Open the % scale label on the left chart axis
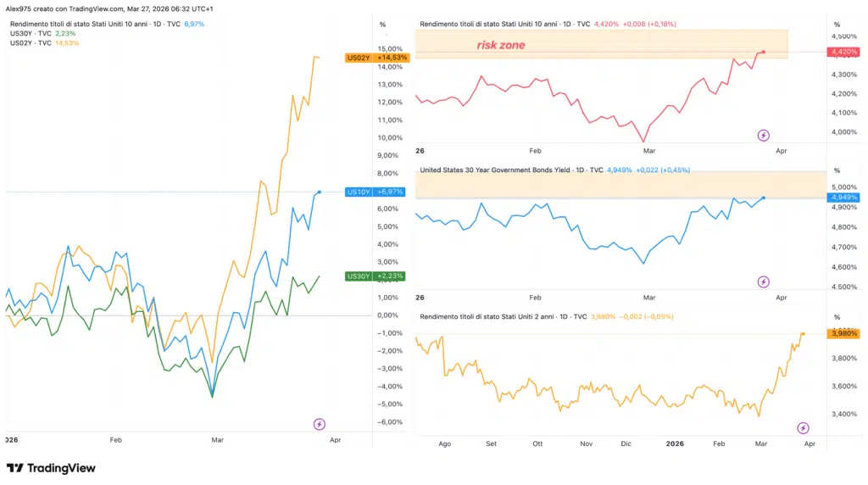868x485 pixels. coord(382,25)
